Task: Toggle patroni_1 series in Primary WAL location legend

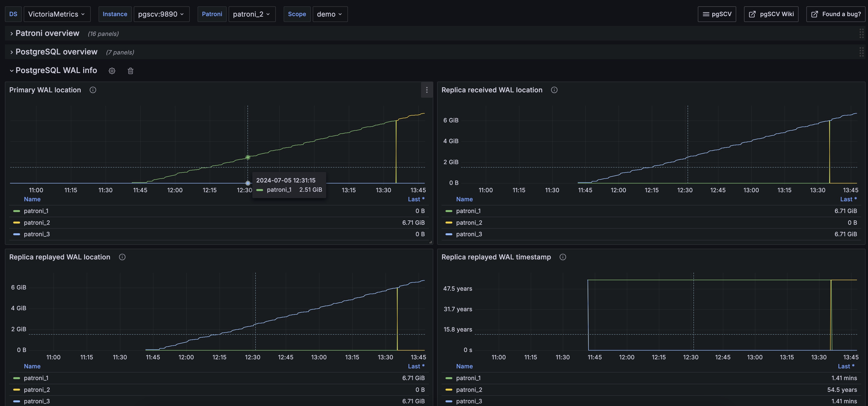Action: click(x=36, y=211)
